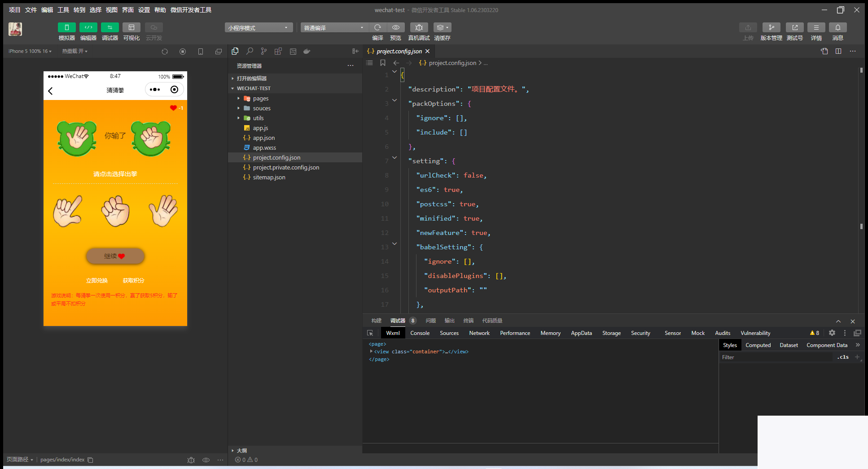Open the iPhone 5 device dropdown
The image size is (868, 469).
pos(30,52)
